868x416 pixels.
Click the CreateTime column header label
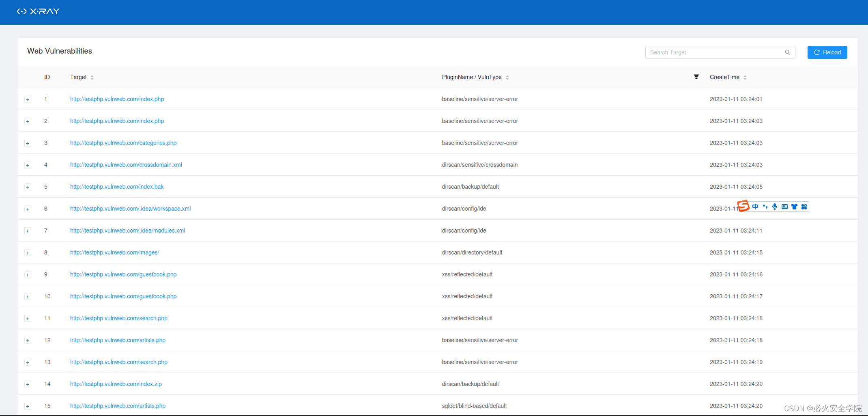(724, 77)
